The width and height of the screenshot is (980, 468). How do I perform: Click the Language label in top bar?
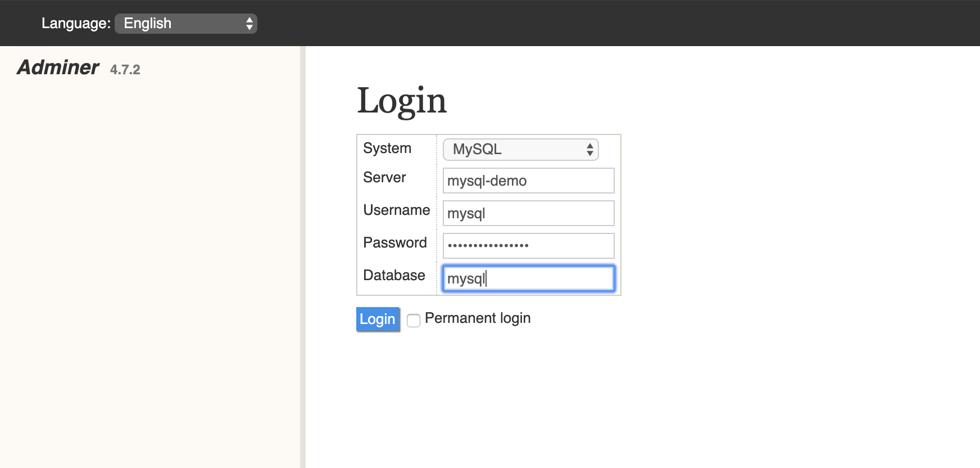tap(76, 24)
